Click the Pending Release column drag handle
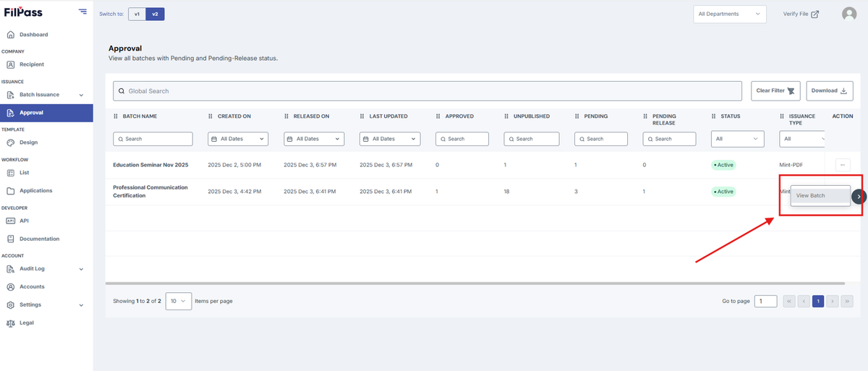Image resolution: width=868 pixels, height=371 pixels. pos(645,116)
